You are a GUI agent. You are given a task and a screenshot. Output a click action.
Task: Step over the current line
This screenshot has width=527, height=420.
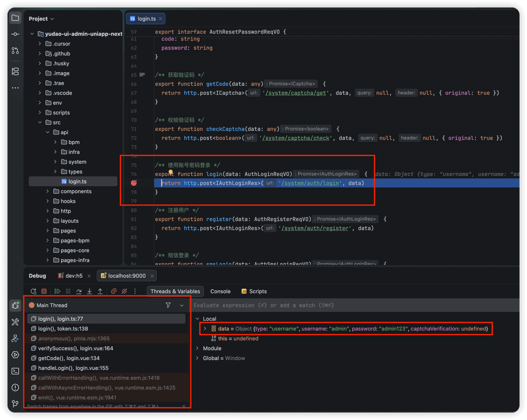(x=79, y=291)
